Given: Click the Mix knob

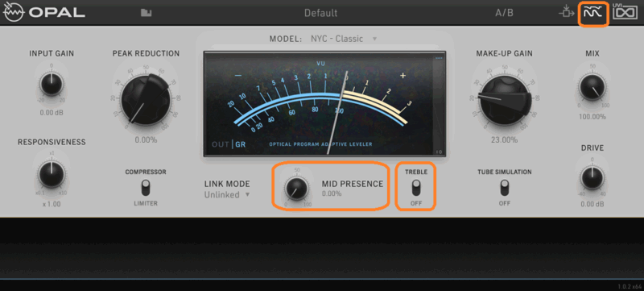Looking at the screenshot, I should pos(592,88).
